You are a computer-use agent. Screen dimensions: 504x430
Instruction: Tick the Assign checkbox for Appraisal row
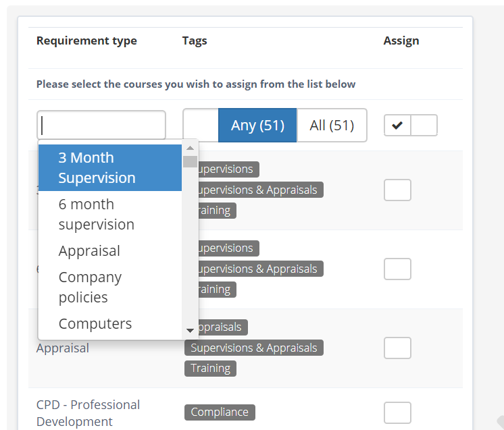point(398,348)
